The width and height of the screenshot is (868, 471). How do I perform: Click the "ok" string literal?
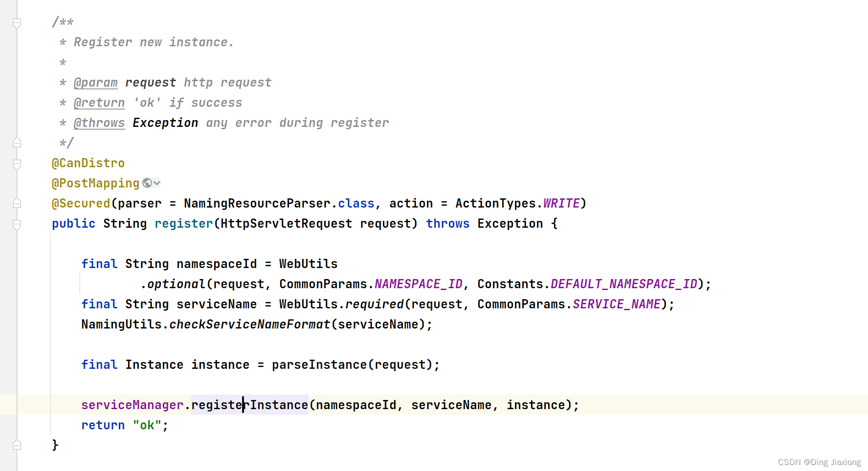coord(147,425)
